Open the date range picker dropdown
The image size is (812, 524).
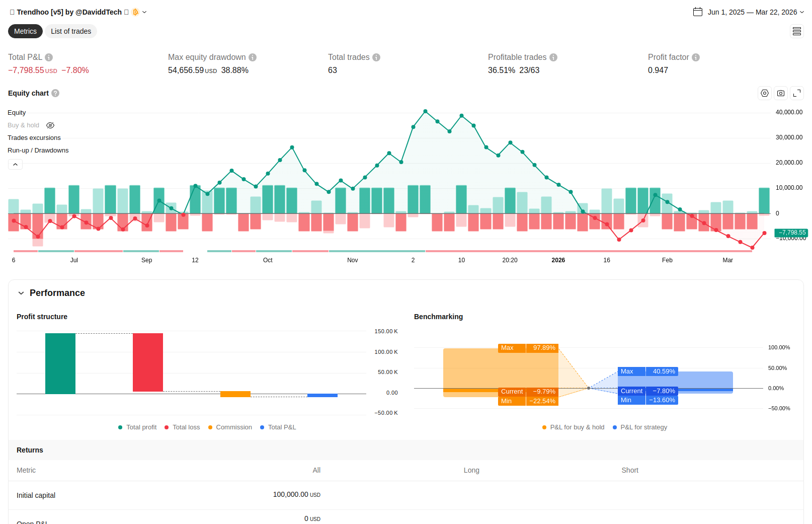748,12
